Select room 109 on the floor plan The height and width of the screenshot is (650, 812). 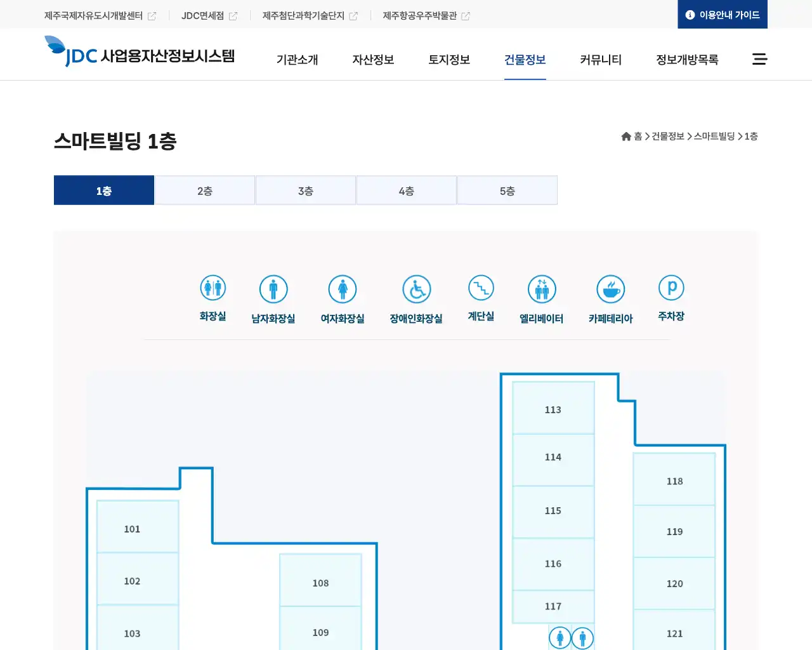(x=320, y=628)
